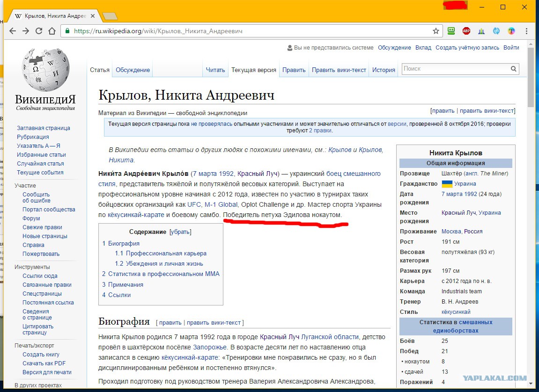
Task: Open the Вклад link at the top
Action: point(423,48)
